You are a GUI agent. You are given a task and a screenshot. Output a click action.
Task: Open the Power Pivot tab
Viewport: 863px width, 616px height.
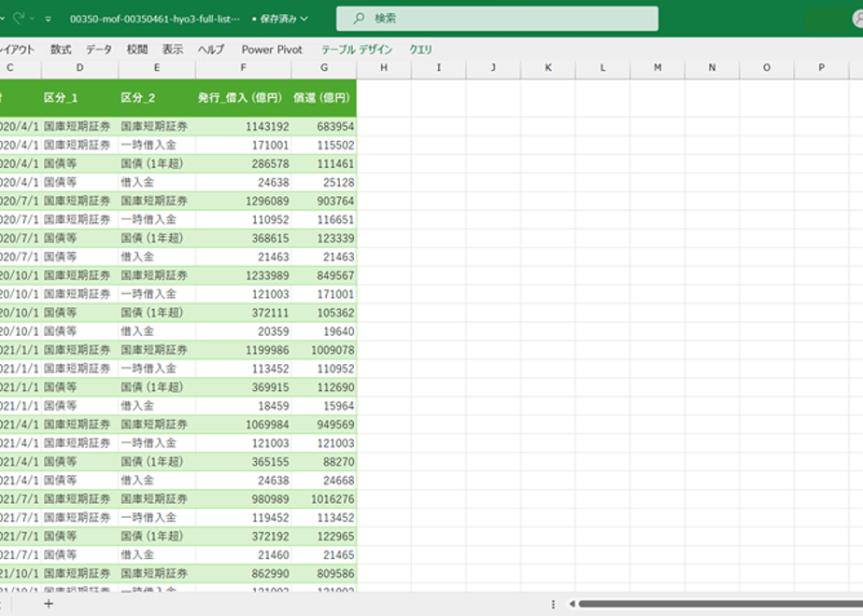coord(272,49)
